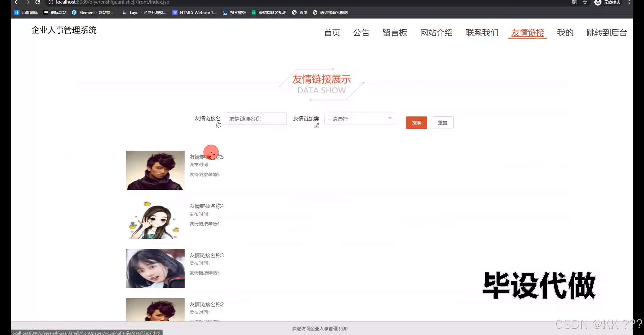Screen dimensions: 644x335
Task: Expand 友情链接类型 dropdown
Action: point(359,119)
